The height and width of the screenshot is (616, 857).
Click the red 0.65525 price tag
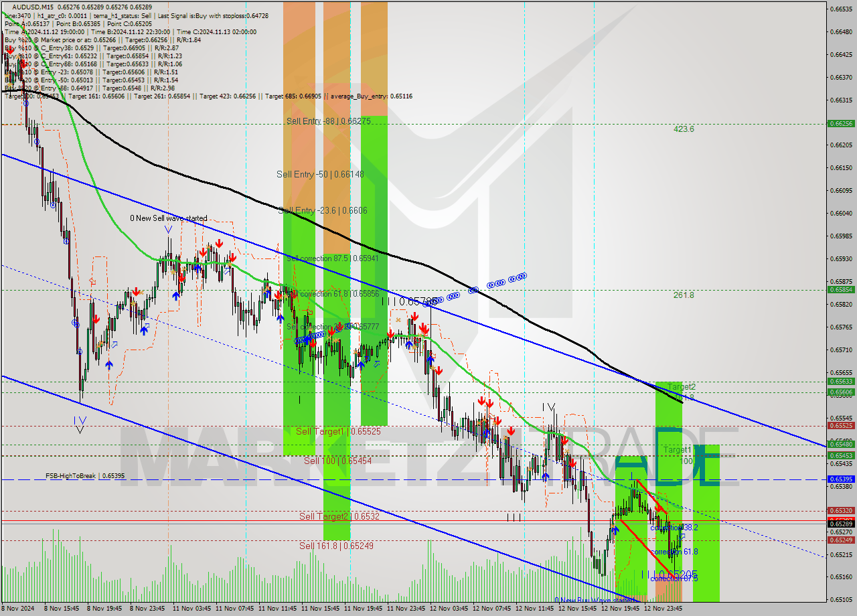(840, 426)
